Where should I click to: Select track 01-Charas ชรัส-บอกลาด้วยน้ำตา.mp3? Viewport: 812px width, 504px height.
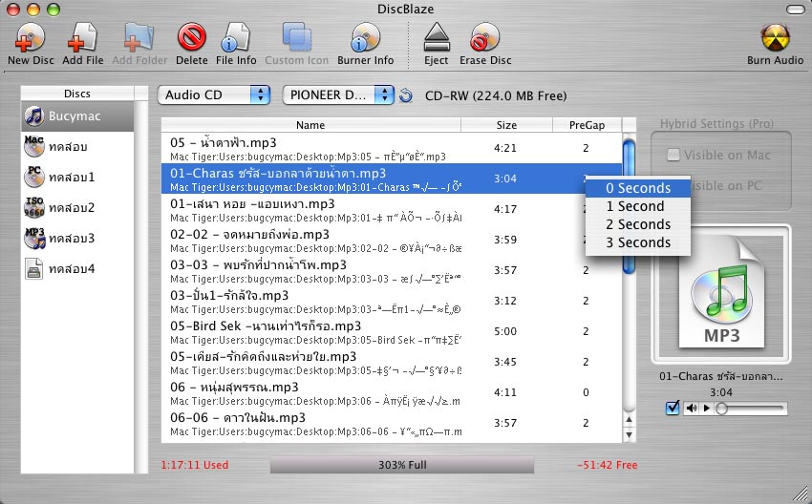[x=392, y=178]
